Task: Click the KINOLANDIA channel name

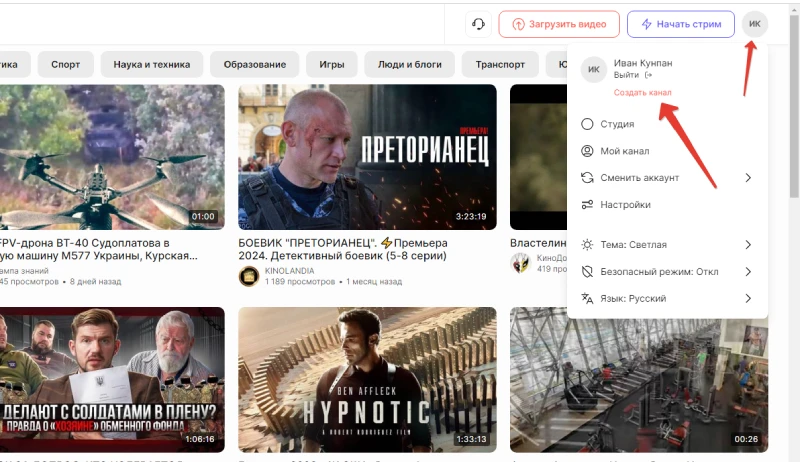Action: click(x=289, y=271)
